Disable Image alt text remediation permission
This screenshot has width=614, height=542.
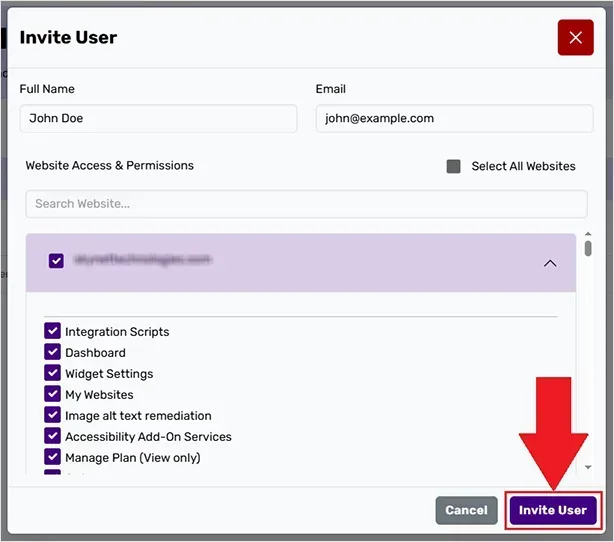53,415
